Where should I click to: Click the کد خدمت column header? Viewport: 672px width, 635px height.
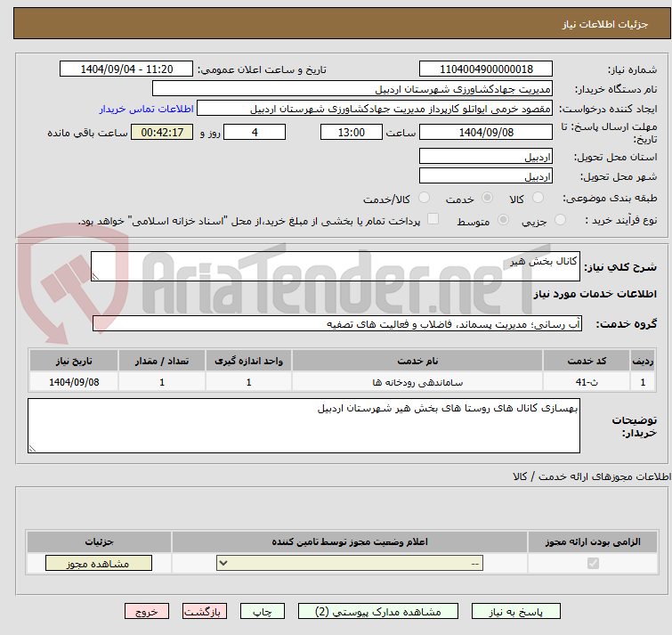coord(586,361)
